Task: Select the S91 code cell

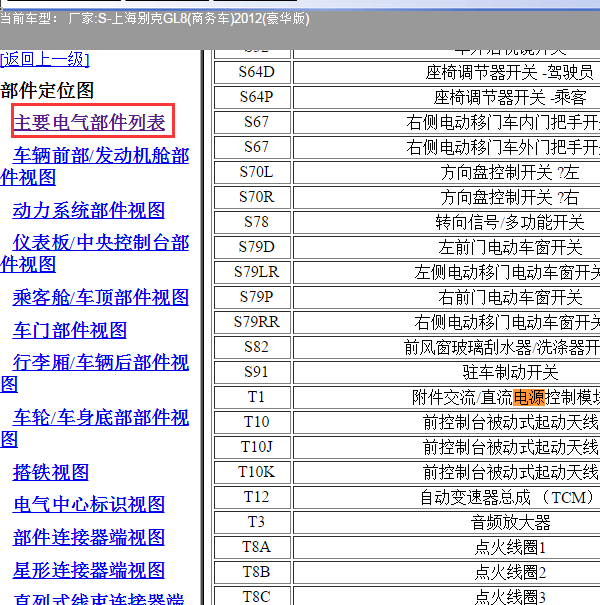Action: 253,372
